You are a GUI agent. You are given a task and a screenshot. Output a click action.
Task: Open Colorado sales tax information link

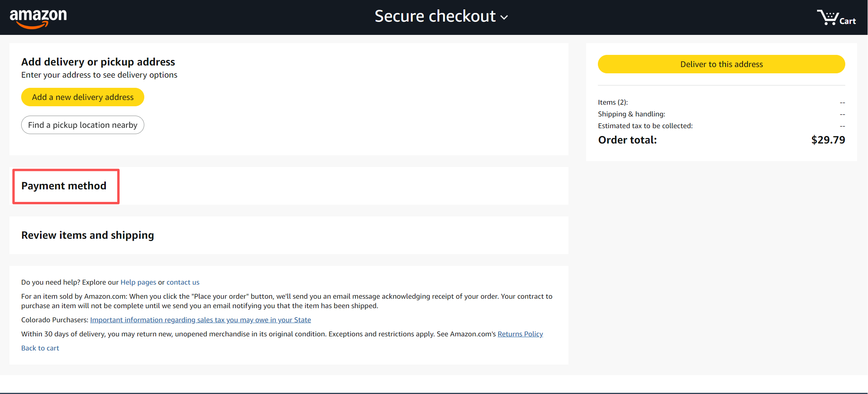point(200,320)
